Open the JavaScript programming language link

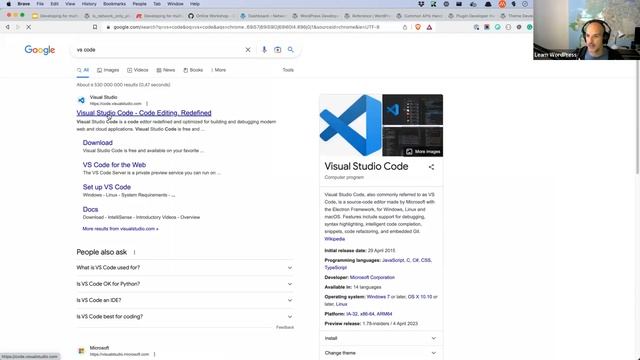coord(393,260)
